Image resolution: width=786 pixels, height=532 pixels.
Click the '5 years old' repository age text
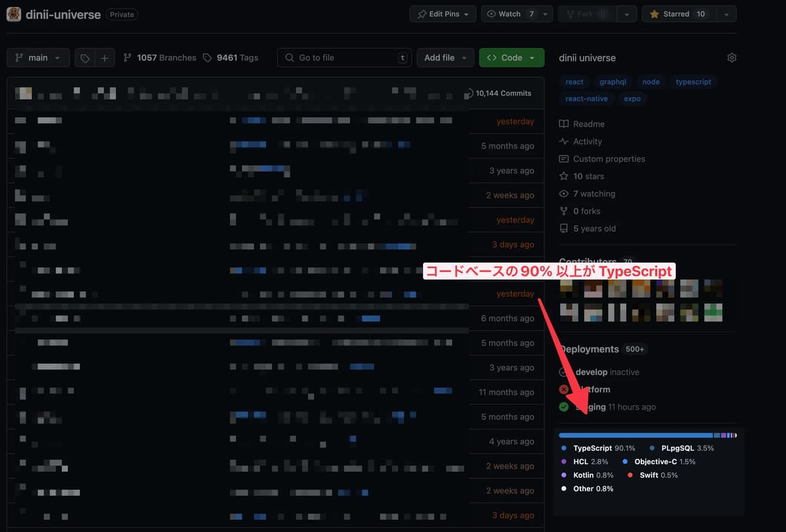point(594,229)
